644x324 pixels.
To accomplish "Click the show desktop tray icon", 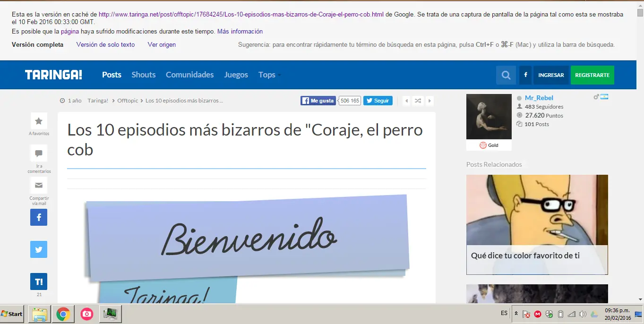I will 638,314.
